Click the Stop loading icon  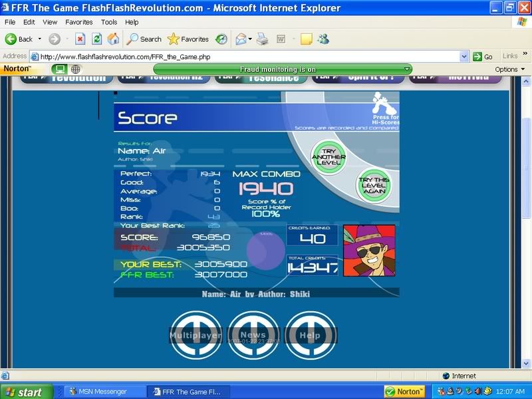point(80,39)
